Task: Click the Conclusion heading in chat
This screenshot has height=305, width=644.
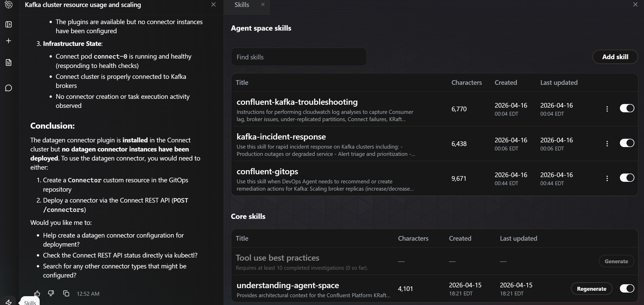Action: (x=52, y=126)
